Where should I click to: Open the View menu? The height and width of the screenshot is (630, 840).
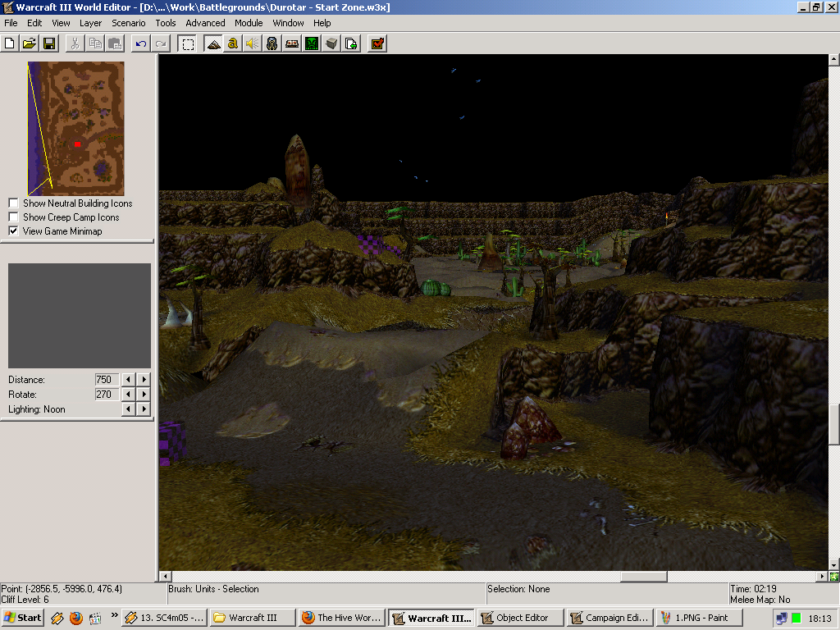61,23
